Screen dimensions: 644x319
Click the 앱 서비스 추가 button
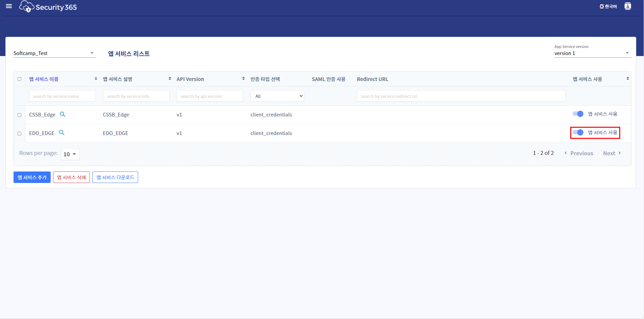tap(32, 177)
